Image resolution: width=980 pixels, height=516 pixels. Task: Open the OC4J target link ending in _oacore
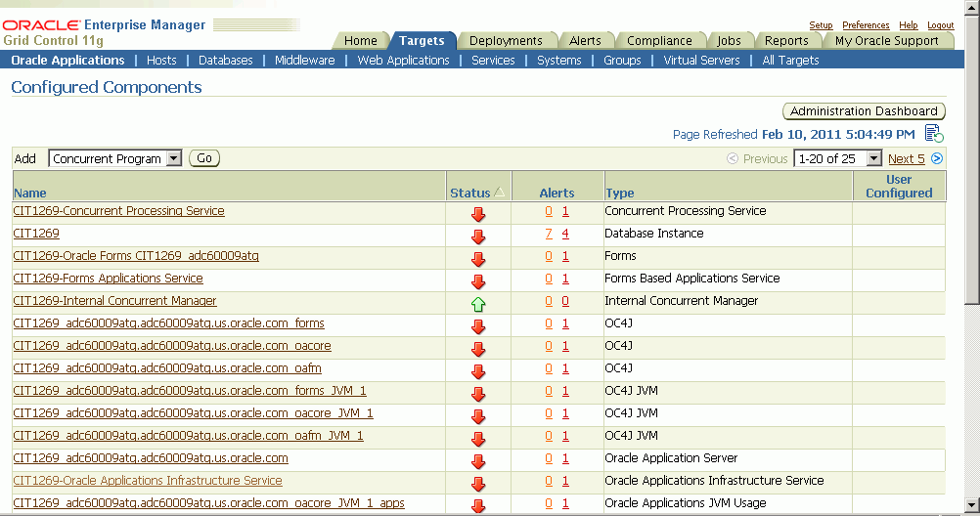(x=172, y=346)
